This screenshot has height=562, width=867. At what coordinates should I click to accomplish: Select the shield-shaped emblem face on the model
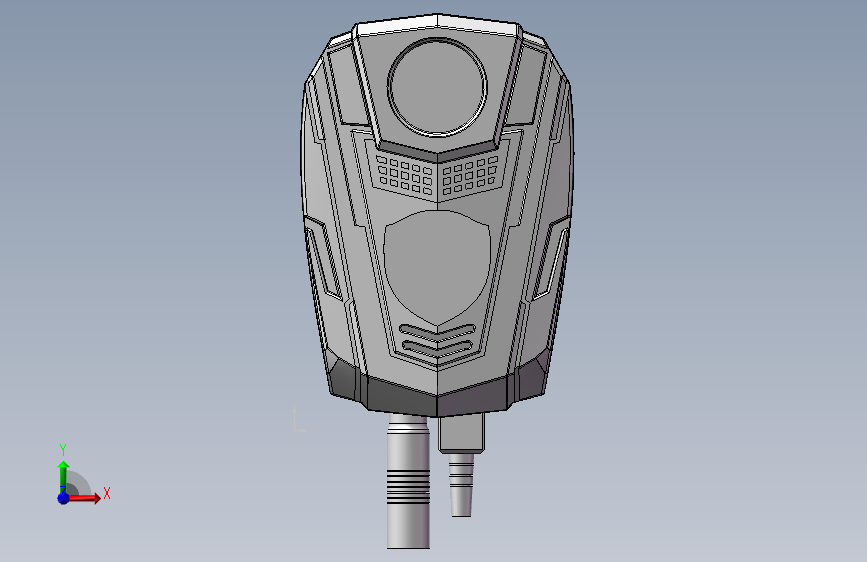[x=437, y=268]
